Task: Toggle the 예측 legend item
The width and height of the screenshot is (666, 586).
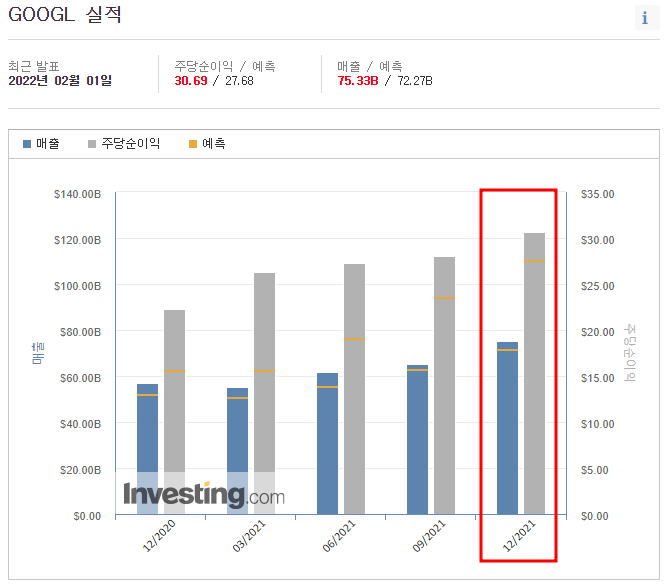Action: coord(207,144)
